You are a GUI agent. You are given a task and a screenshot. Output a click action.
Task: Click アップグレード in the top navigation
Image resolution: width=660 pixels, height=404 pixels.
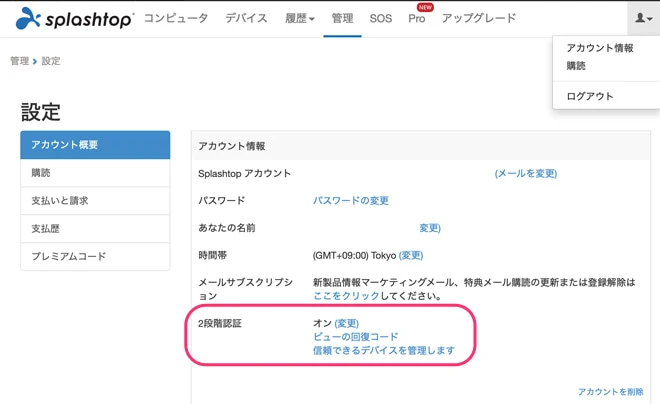coord(479,18)
